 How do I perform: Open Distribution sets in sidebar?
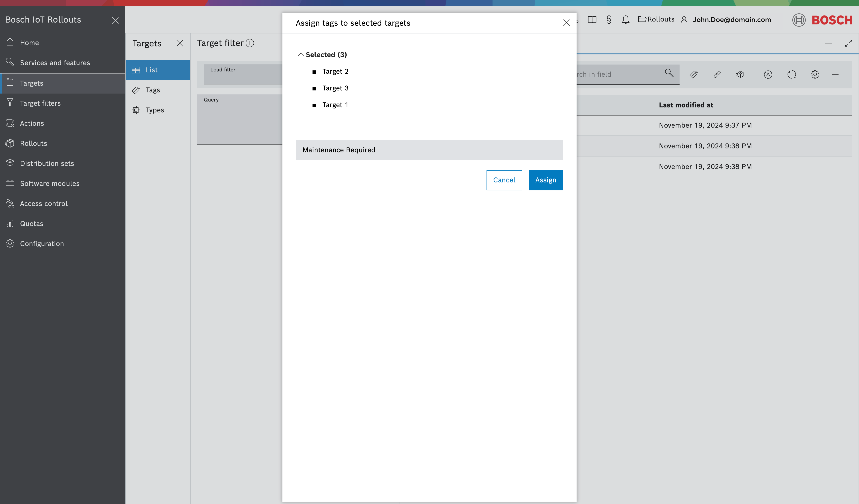(47, 163)
